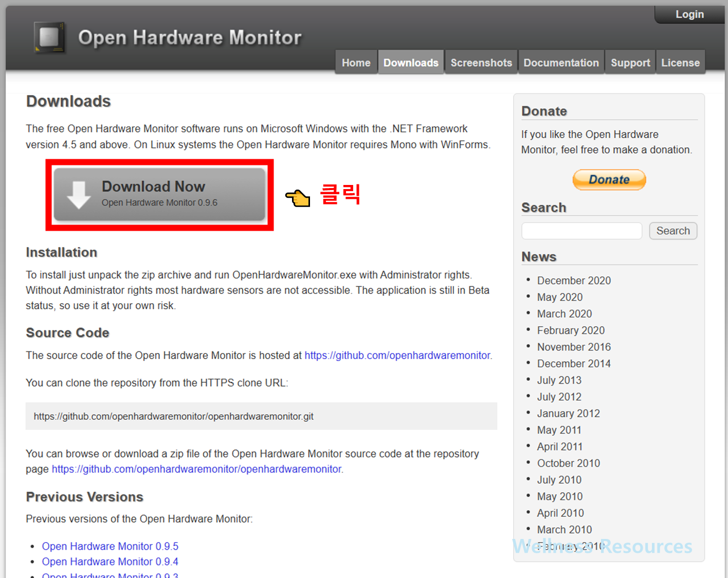Open December 2014 news entry
Screen dimensions: 728x578
(x=574, y=363)
